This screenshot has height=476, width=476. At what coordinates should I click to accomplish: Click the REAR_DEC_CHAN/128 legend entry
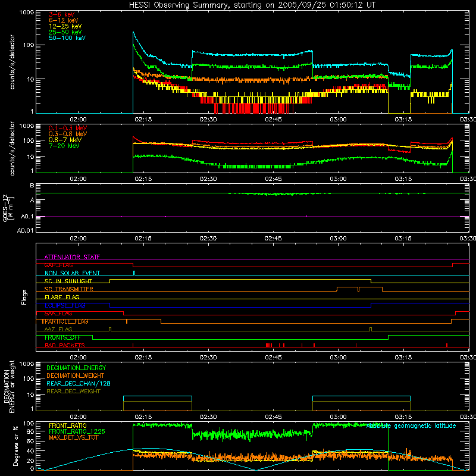tap(79, 383)
